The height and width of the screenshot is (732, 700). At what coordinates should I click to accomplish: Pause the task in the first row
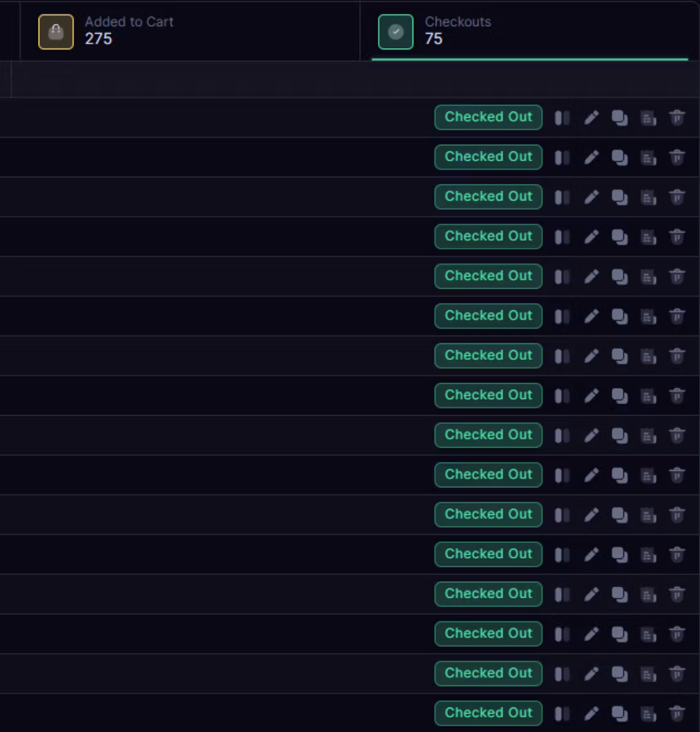coord(562,118)
